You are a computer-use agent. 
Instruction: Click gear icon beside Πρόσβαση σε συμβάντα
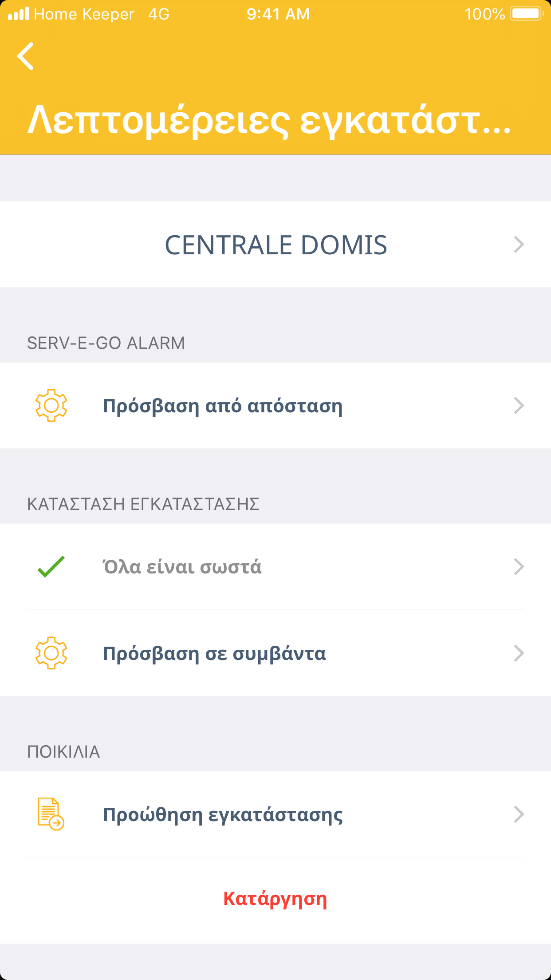click(x=51, y=653)
